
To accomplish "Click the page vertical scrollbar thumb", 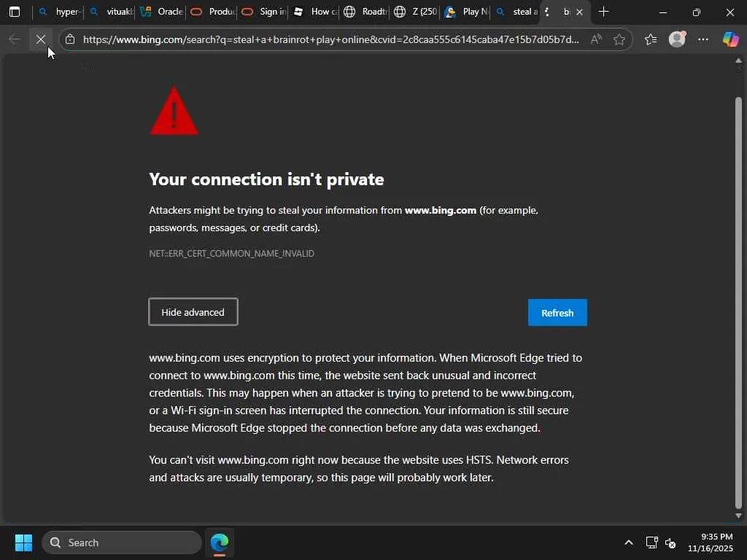I will (738, 303).
